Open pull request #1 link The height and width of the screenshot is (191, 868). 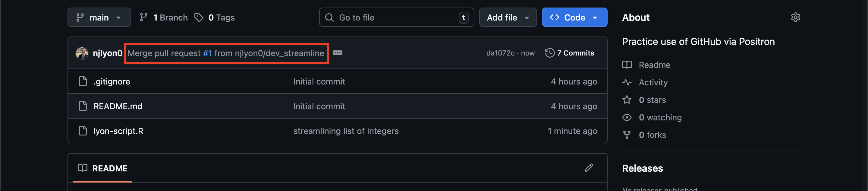point(207,53)
